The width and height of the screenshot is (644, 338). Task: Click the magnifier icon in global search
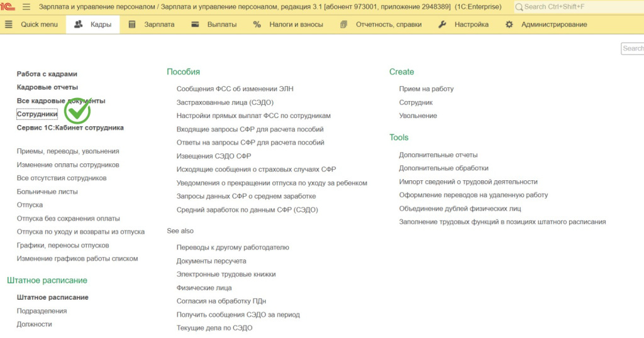(x=519, y=7)
